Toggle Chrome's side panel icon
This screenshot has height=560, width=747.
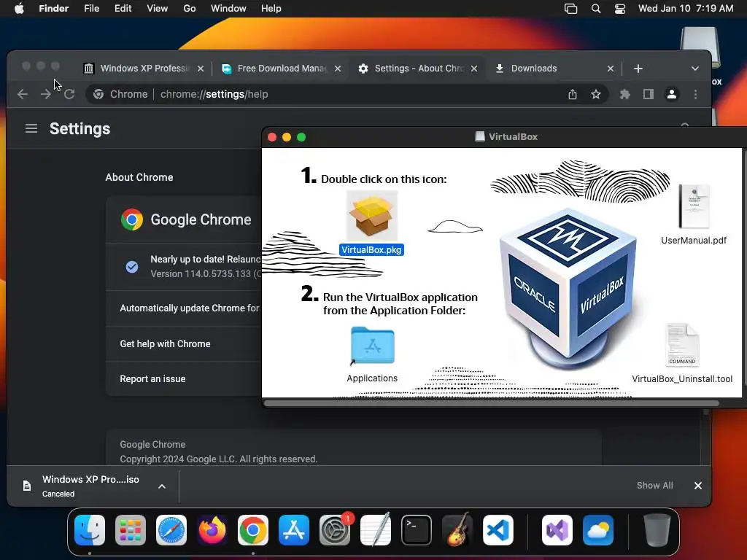click(x=649, y=94)
